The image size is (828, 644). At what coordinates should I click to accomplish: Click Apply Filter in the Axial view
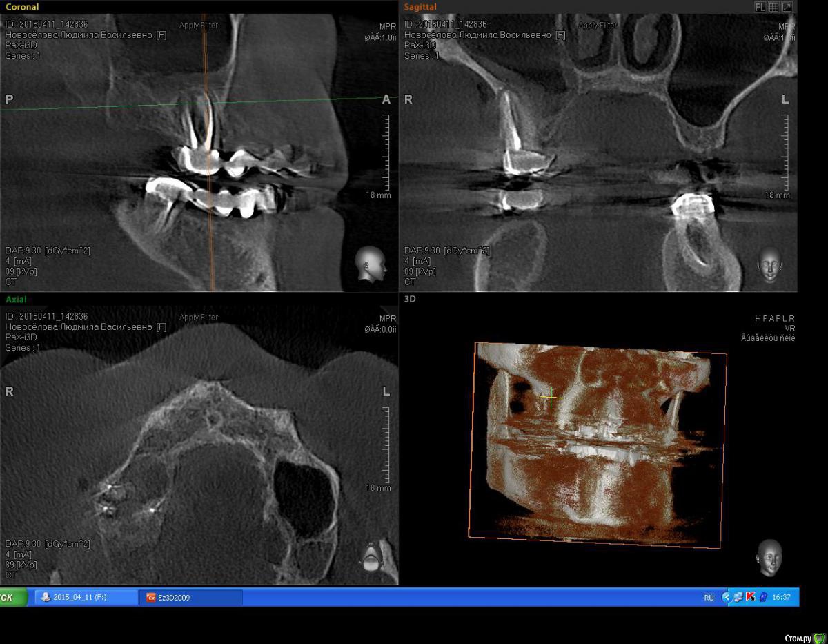tap(199, 318)
